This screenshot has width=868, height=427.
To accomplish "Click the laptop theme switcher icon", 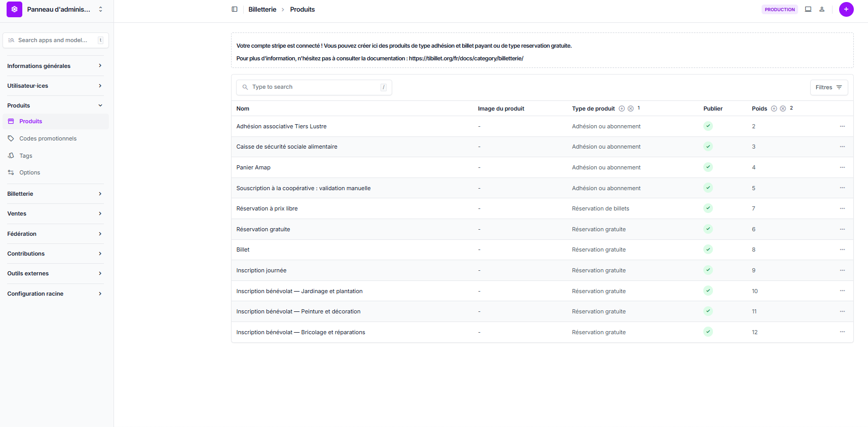I will tap(808, 9).
